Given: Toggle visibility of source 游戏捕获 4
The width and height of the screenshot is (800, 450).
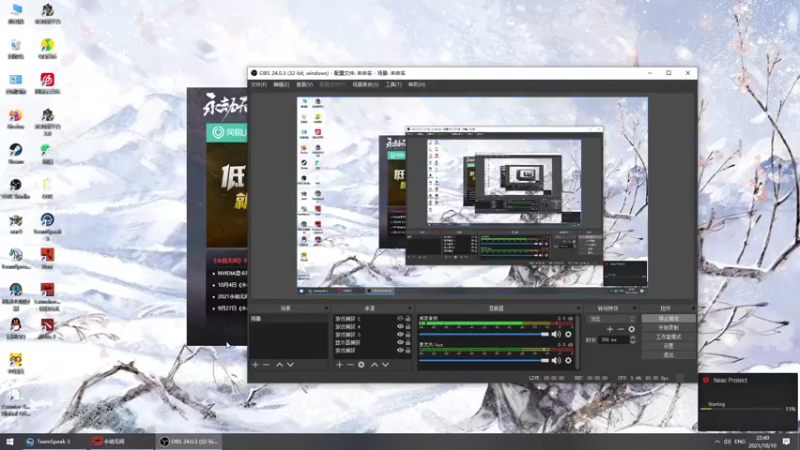Looking at the screenshot, I should click(x=400, y=327).
